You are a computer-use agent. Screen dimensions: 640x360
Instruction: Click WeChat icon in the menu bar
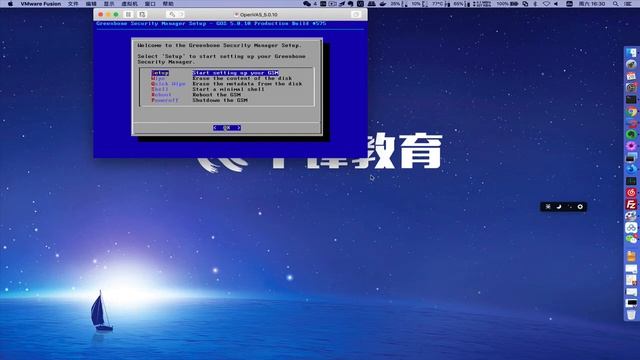[307, 4]
